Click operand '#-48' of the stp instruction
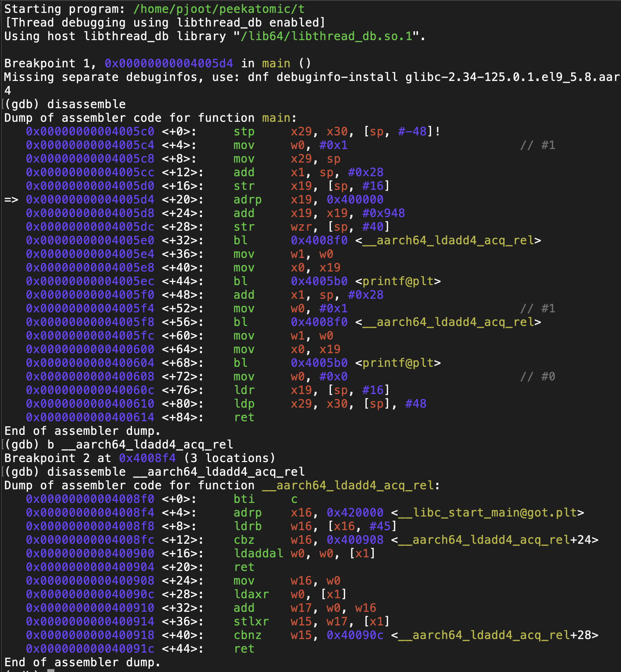621x672 pixels. (412, 131)
